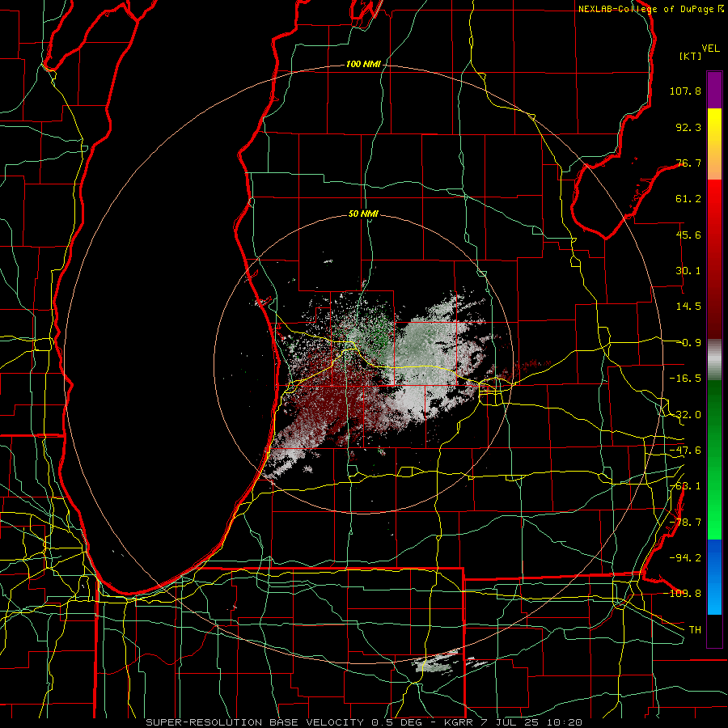Viewport: 728px width, 728px height.
Task: Click the 92.3 velocity scale value
Action: click(x=688, y=127)
